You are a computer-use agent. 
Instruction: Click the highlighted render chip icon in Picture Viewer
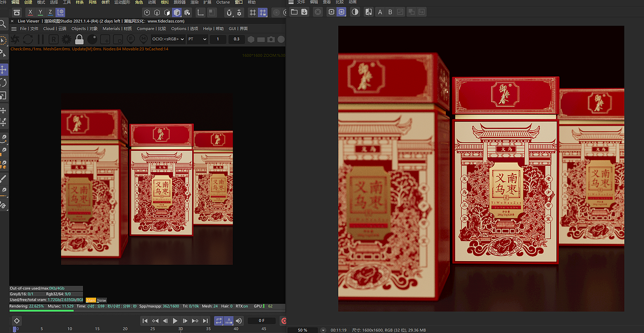pos(341,12)
